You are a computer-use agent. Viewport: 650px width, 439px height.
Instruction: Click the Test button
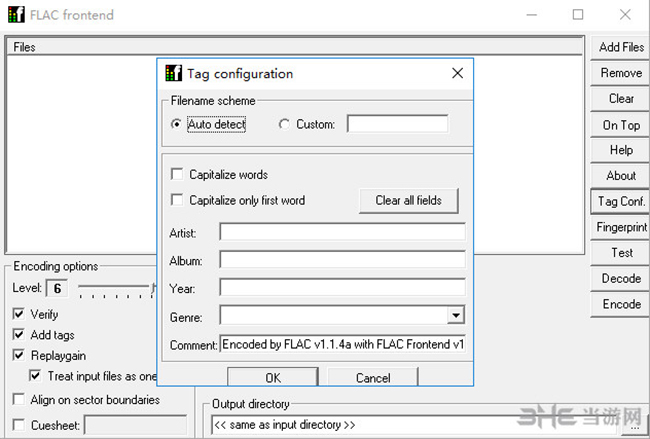621,253
